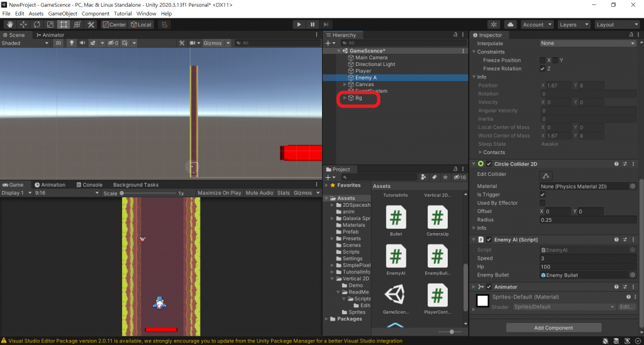Expand the Canvas object in Hierarchy

click(x=345, y=84)
